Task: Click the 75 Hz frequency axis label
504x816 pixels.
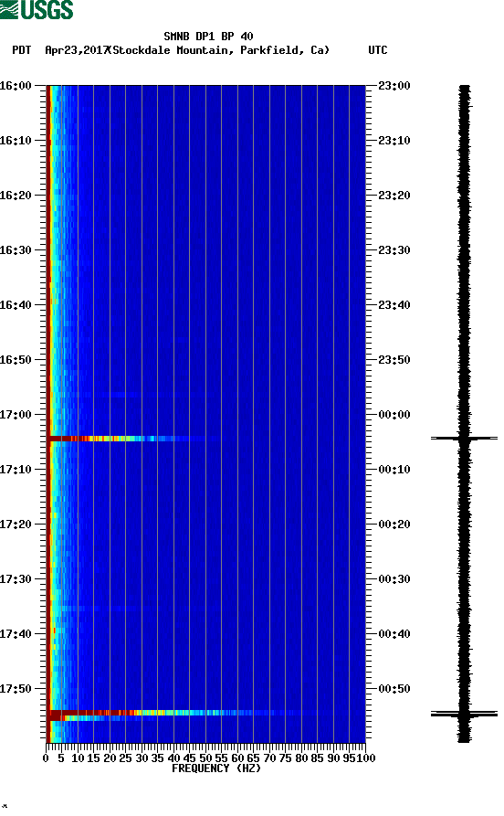Action: click(286, 758)
